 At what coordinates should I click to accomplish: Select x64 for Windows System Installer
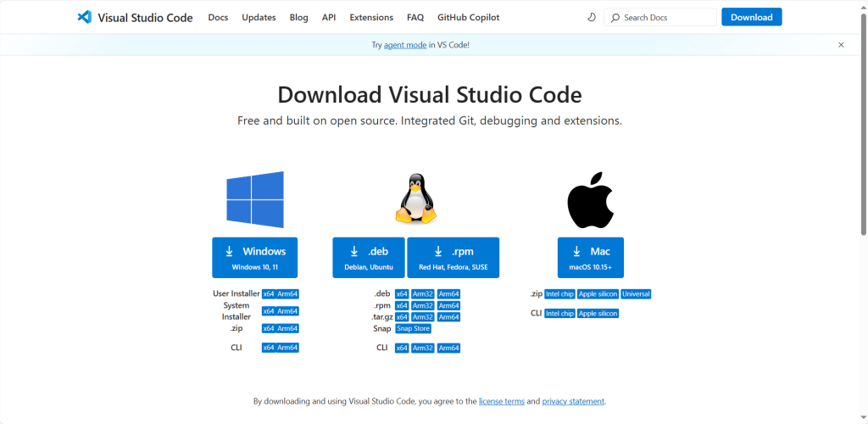coord(269,311)
